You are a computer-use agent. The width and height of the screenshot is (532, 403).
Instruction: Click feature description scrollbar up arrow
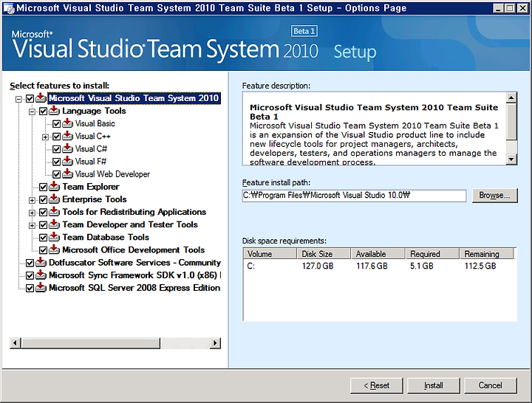pyautogui.click(x=511, y=98)
